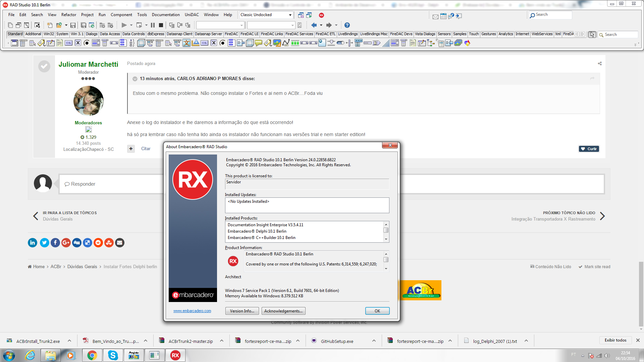Viewport: 644px width, 362px height.
Task: Expand the Run button dropdown arrow
Action: 131,25
